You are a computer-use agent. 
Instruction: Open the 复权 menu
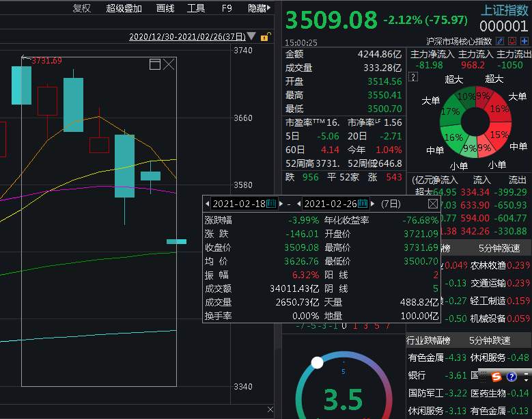[x=81, y=8]
